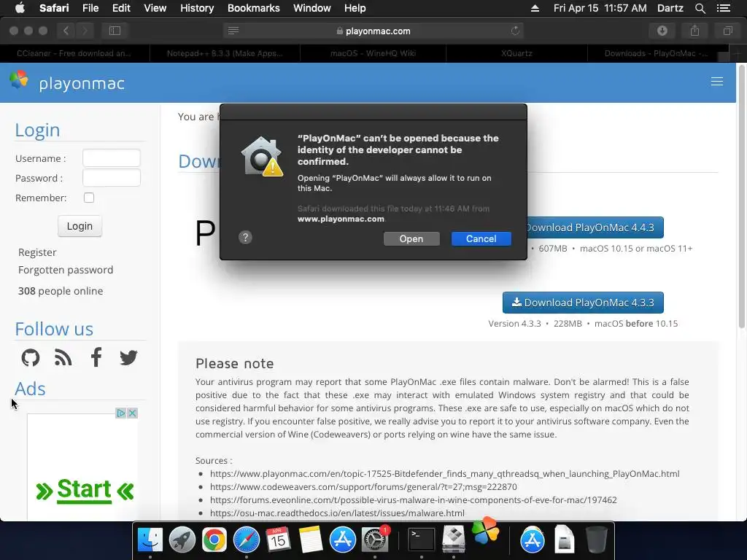747x560 pixels.
Task: Open the playonmac hamburger menu
Action: pyautogui.click(x=716, y=82)
